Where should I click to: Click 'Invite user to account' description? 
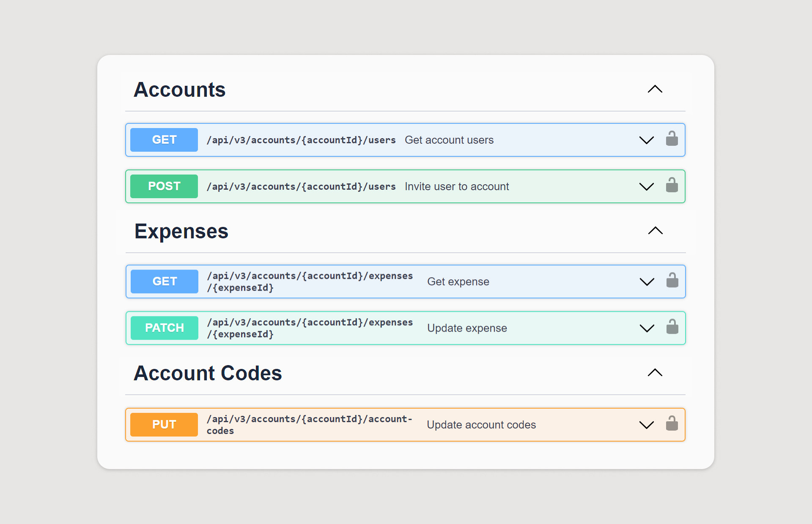[457, 186]
